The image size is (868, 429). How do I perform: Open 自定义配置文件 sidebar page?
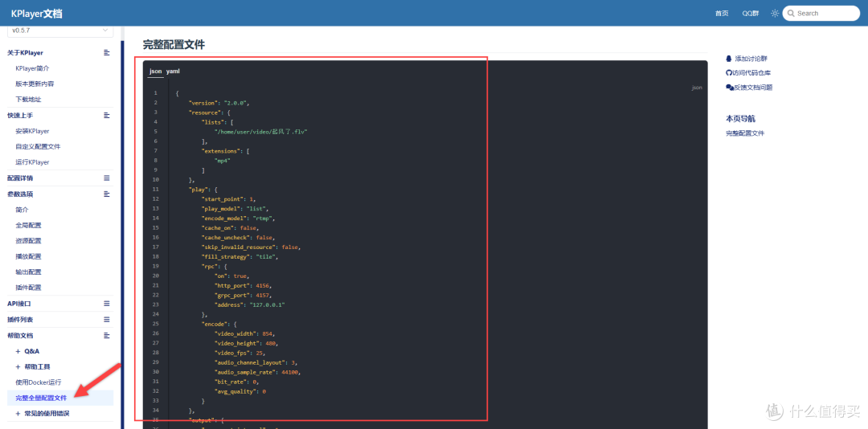(39, 147)
